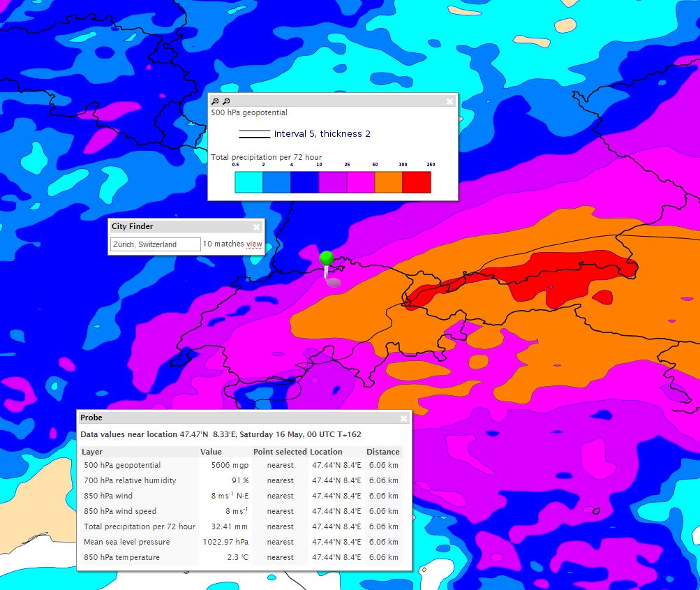Click the Distance column header in Probe
700x590 pixels.
click(382, 452)
